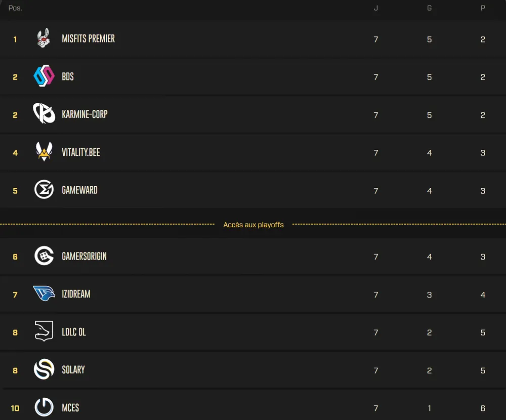The width and height of the screenshot is (506, 420).
Task: Click the GamersOrigin logo icon
Action: (44, 256)
